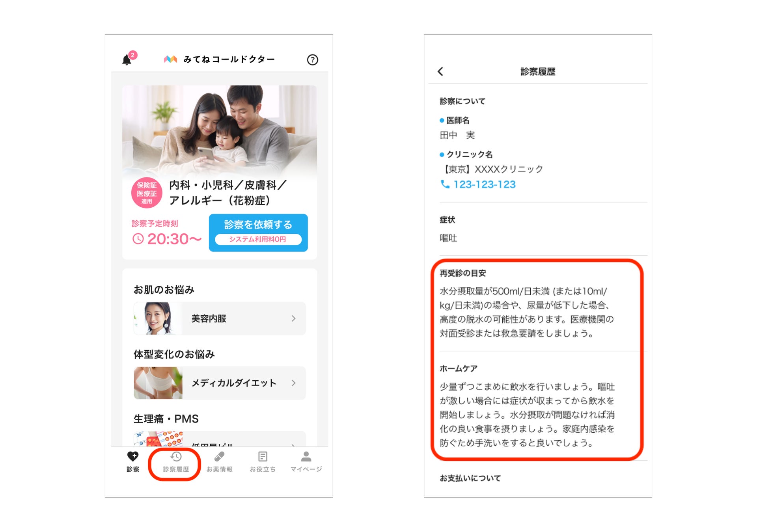Screen dimensions: 757x532
Task: Click the 診察 heart icon in the bottom bar
Action: [x=133, y=457]
